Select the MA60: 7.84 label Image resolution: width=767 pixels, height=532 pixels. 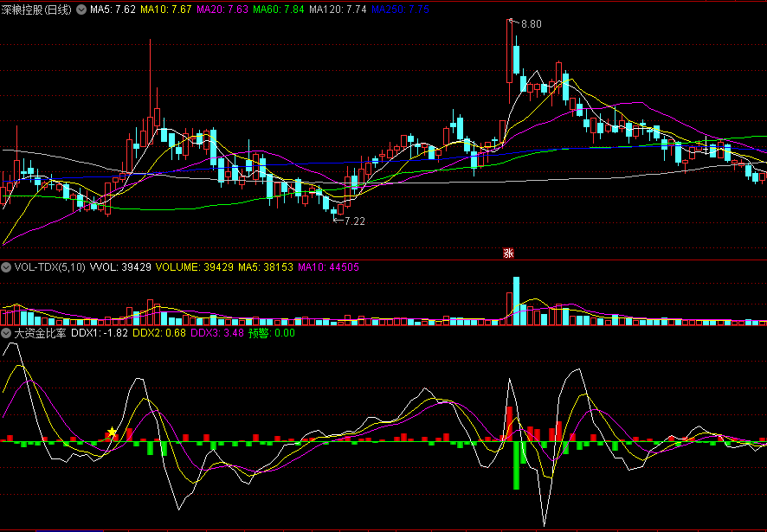[280, 10]
